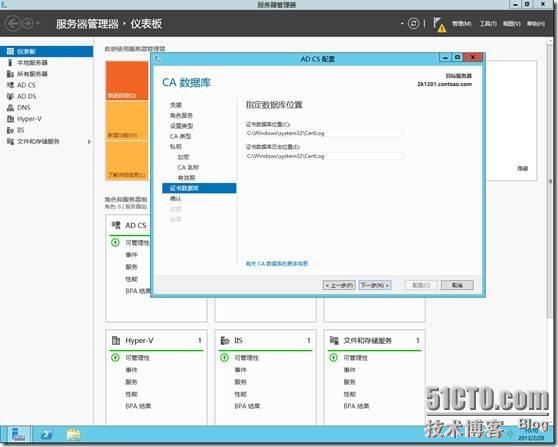
Task: Click the 取消 cancel button in wizard
Action: point(457,285)
